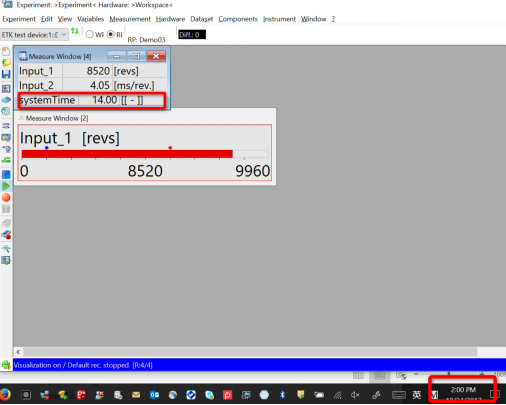Click the Bluetooth icon in the system tray
The width and height of the screenshot is (506, 405).
coord(282,395)
